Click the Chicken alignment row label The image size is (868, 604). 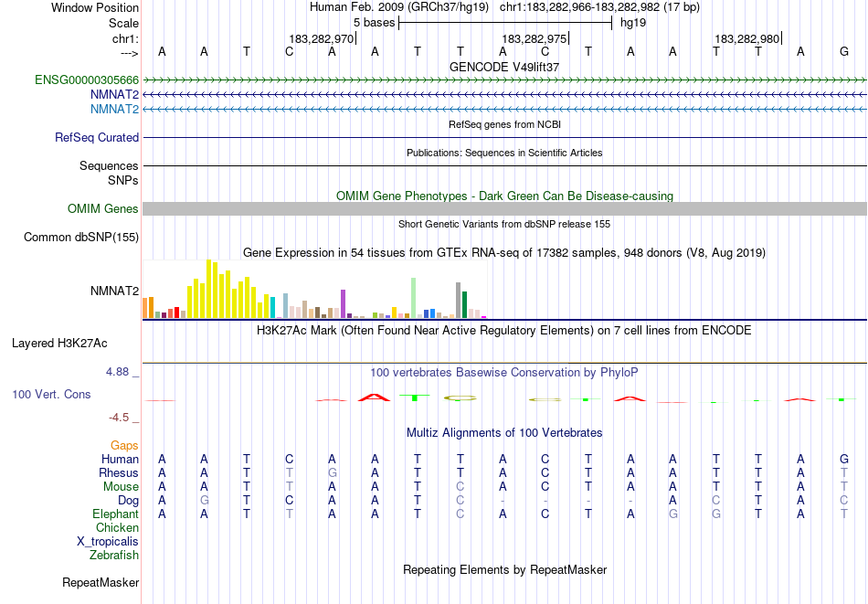[117, 528]
